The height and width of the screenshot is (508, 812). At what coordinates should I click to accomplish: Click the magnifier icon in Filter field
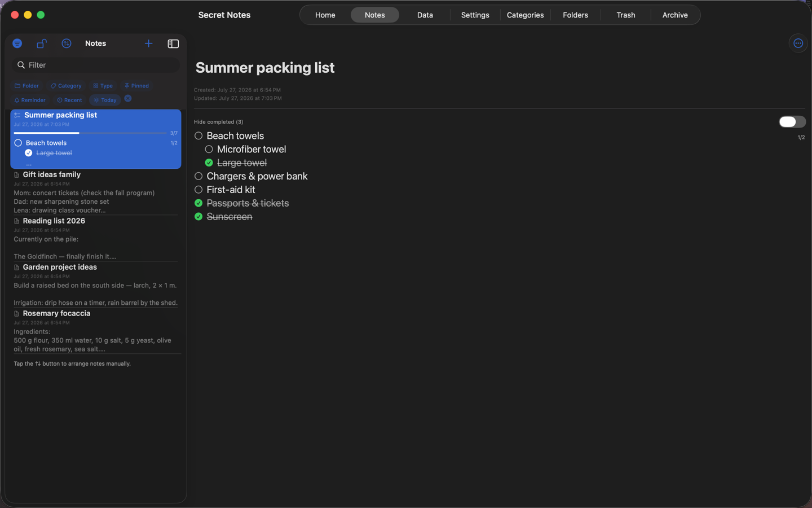pos(21,65)
